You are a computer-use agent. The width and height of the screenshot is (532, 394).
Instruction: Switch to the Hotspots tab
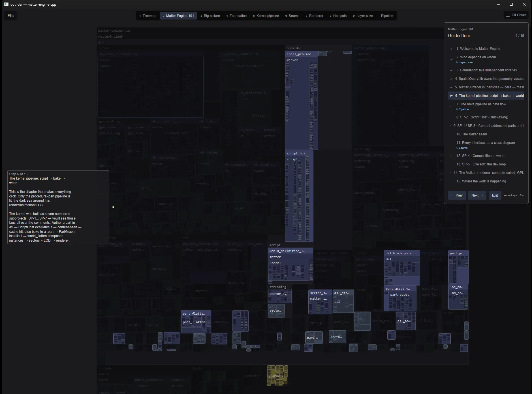338,16
